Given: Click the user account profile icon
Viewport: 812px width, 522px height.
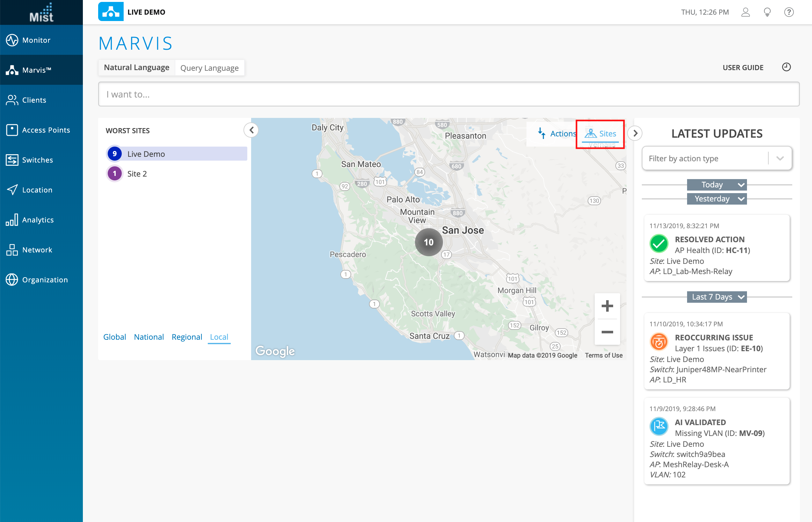Looking at the screenshot, I should coord(745,12).
